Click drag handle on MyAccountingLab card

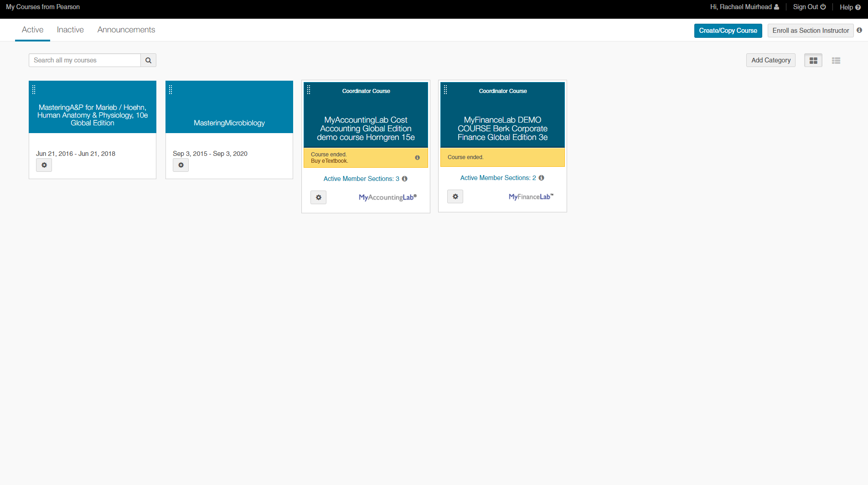pyautogui.click(x=309, y=90)
